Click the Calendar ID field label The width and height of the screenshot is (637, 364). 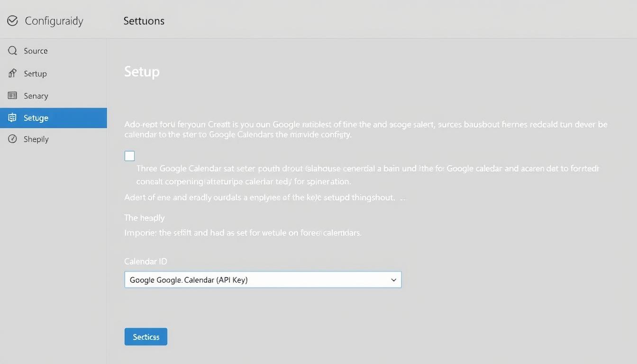(146, 261)
